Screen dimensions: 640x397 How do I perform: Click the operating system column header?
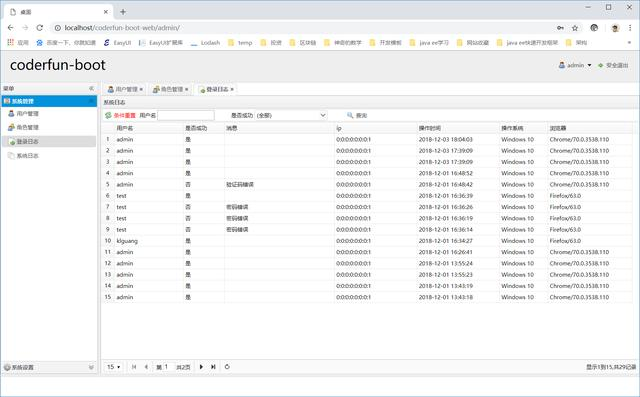pos(523,128)
